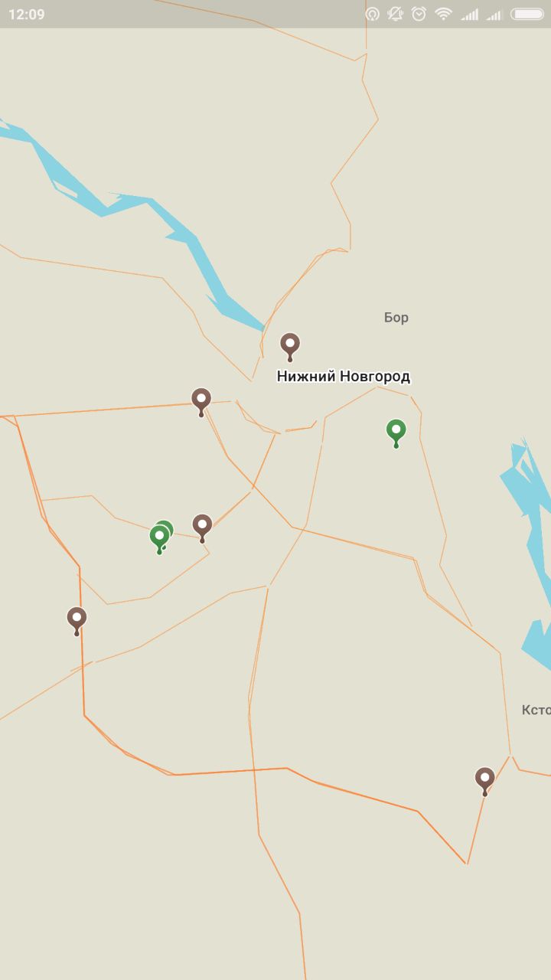The image size is (551, 980).
Task: Click the Нижний Новгород city label
Action: [x=344, y=377]
